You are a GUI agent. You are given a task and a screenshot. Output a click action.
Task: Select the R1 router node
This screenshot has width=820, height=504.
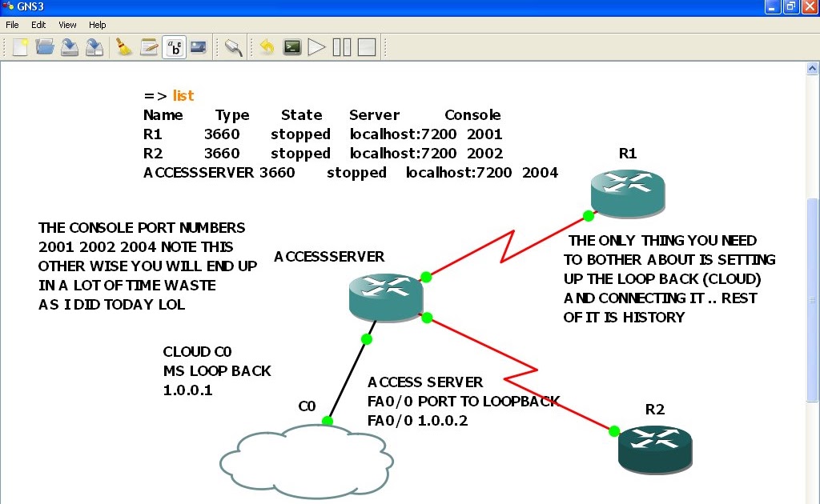coord(628,190)
